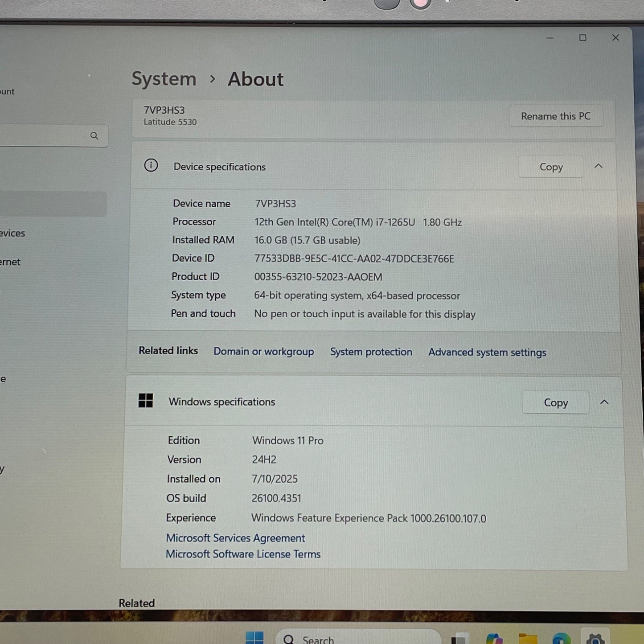Select the highlighted sidebar item

click(53, 204)
